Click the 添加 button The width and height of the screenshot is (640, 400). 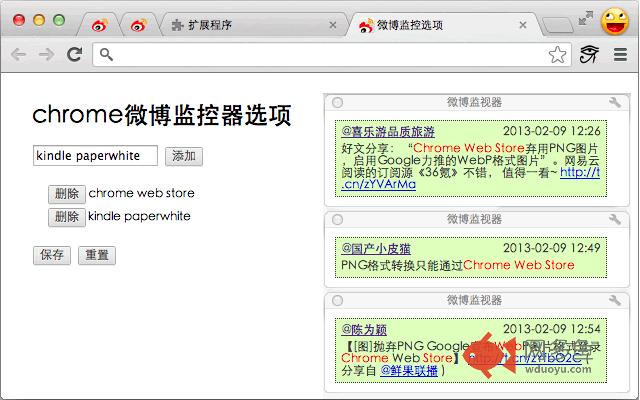(x=184, y=156)
